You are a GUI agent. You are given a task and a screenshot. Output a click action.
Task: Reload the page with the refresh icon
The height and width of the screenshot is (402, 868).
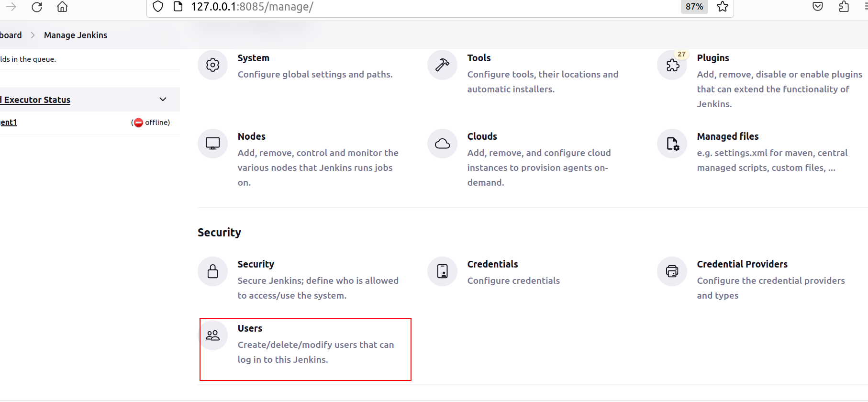click(x=37, y=7)
